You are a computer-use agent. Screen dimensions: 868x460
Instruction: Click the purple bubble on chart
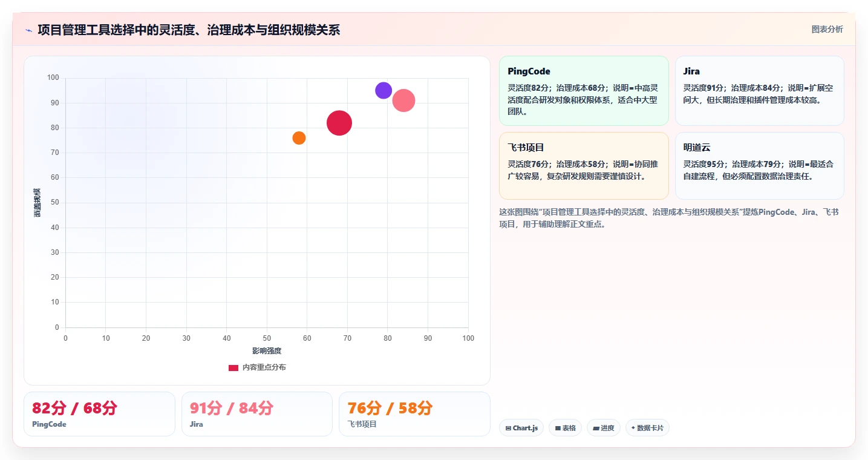[x=383, y=90]
